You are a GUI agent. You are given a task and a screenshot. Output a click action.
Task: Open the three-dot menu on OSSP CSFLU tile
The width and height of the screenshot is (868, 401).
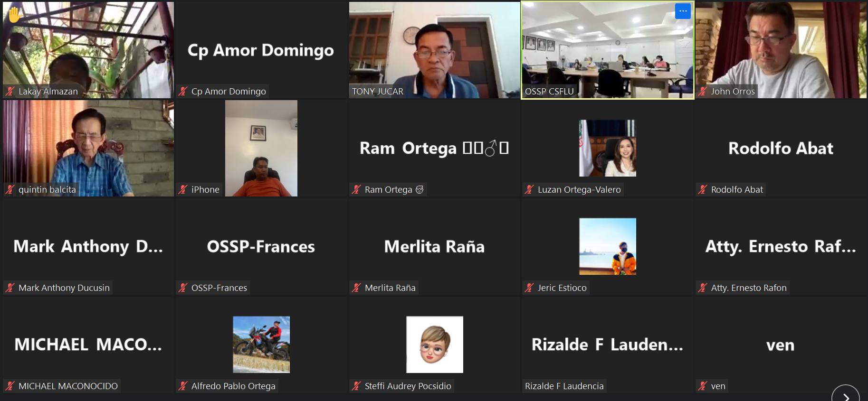click(x=683, y=11)
